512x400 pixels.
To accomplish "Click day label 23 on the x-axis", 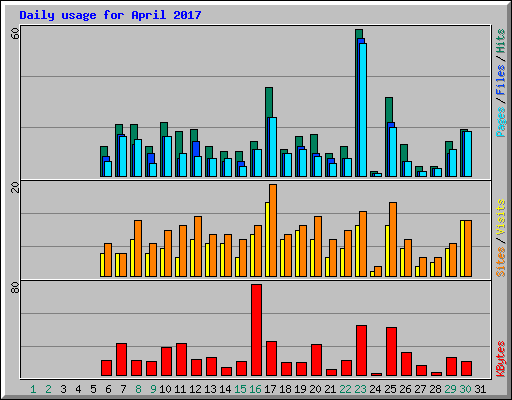I will point(360,389).
